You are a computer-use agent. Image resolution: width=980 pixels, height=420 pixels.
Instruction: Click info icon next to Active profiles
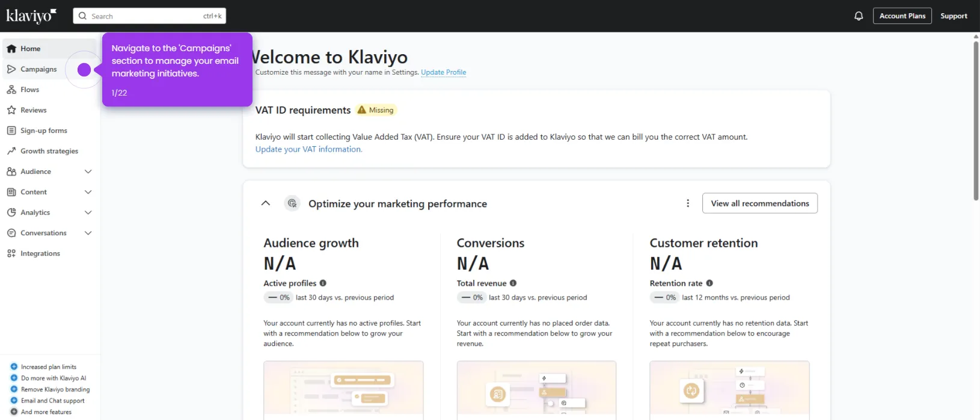point(323,283)
